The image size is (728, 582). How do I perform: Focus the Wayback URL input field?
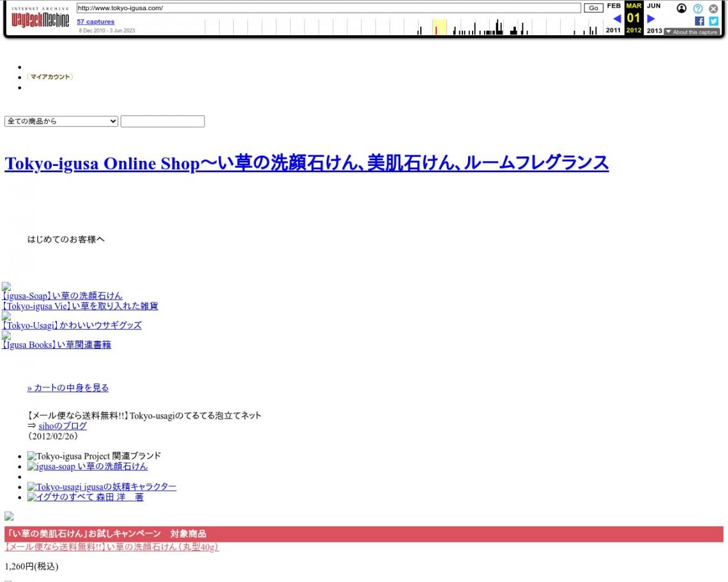point(328,8)
